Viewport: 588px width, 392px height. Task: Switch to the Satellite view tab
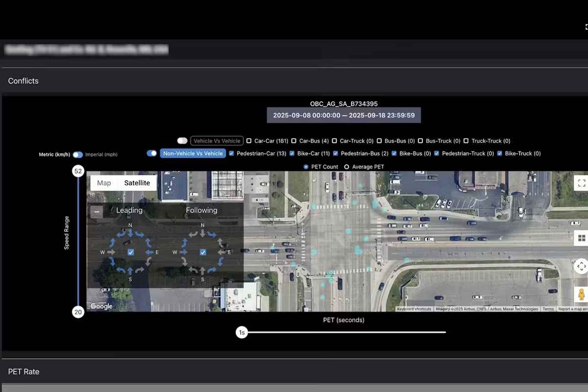coord(137,183)
